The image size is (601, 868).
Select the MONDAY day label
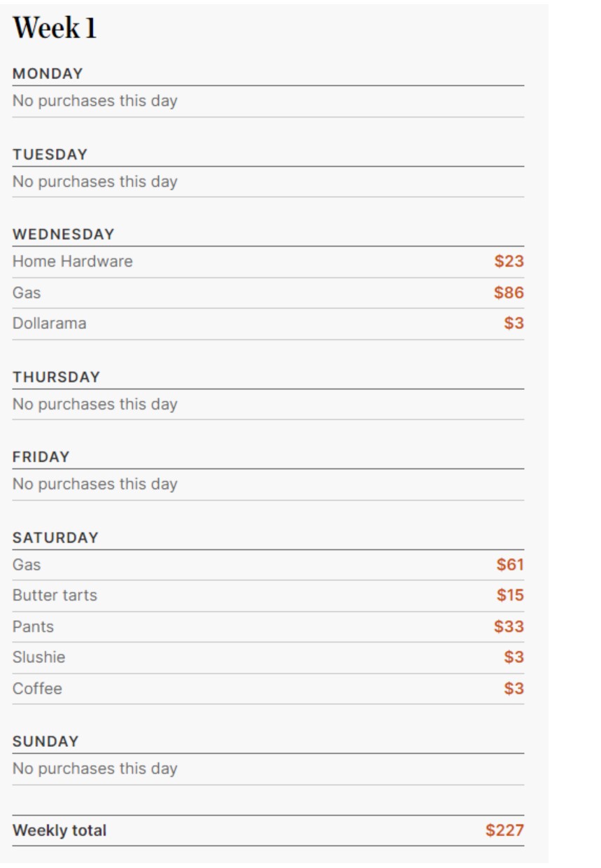(x=48, y=73)
